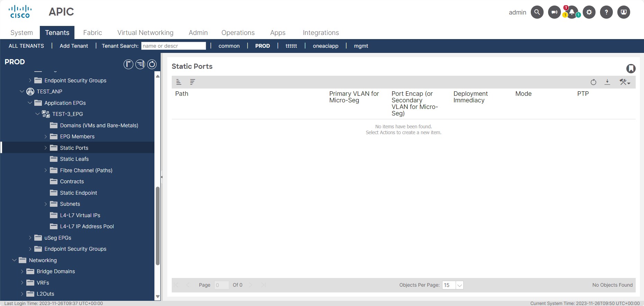Open the common tenant link
Screen dimensions: 644x306
pos(229,46)
